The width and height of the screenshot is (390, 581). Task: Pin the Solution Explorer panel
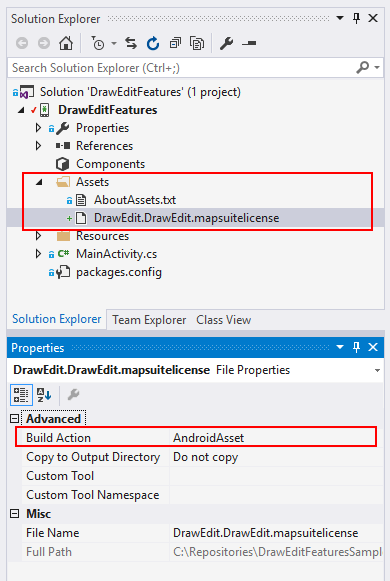(x=356, y=18)
